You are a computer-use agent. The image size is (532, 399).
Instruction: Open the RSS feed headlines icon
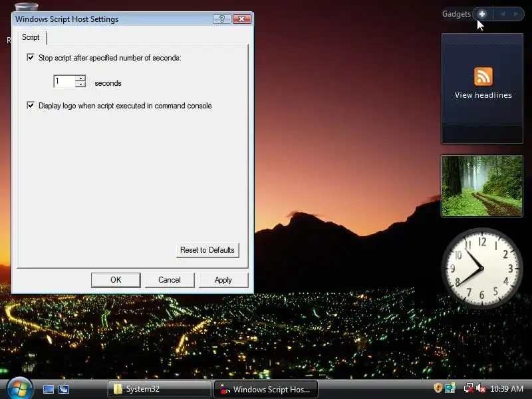click(x=483, y=76)
